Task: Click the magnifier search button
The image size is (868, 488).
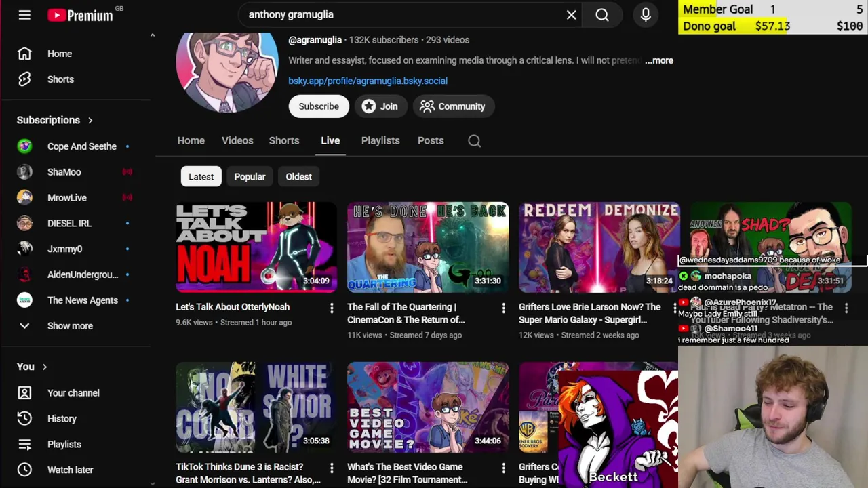Action: point(602,14)
